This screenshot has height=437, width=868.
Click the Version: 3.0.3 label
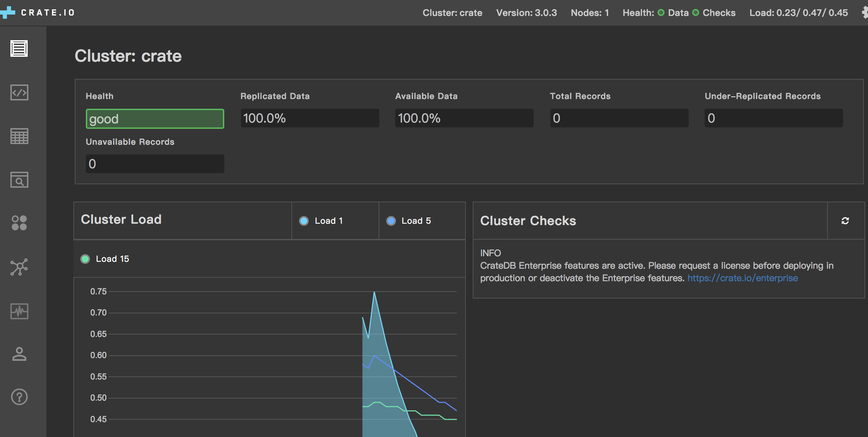pyautogui.click(x=526, y=13)
